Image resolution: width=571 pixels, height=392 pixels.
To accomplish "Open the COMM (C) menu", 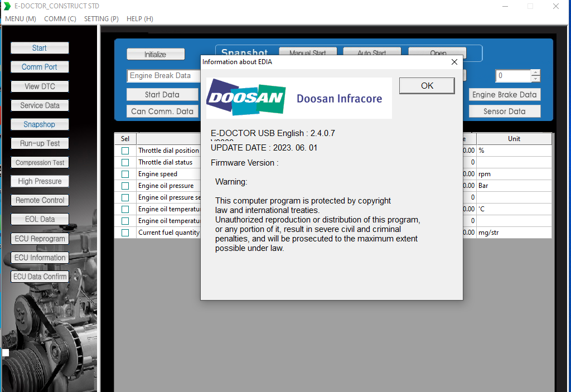I will 60,18.
